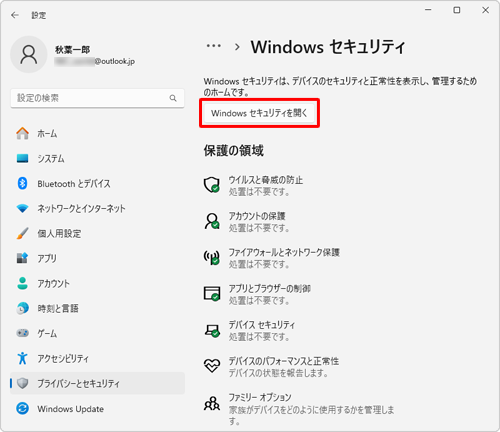Image resolution: width=500 pixels, height=432 pixels.
Task: Minimize the 設定 window
Action: tap(428, 10)
